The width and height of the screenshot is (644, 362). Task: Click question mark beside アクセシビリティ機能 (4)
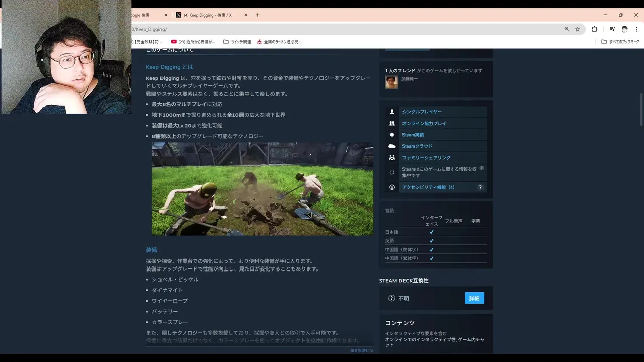[480, 187]
